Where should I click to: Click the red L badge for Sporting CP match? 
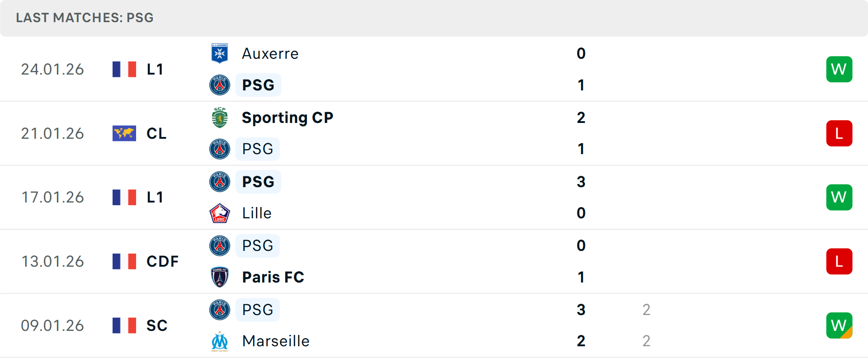click(x=839, y=133)
